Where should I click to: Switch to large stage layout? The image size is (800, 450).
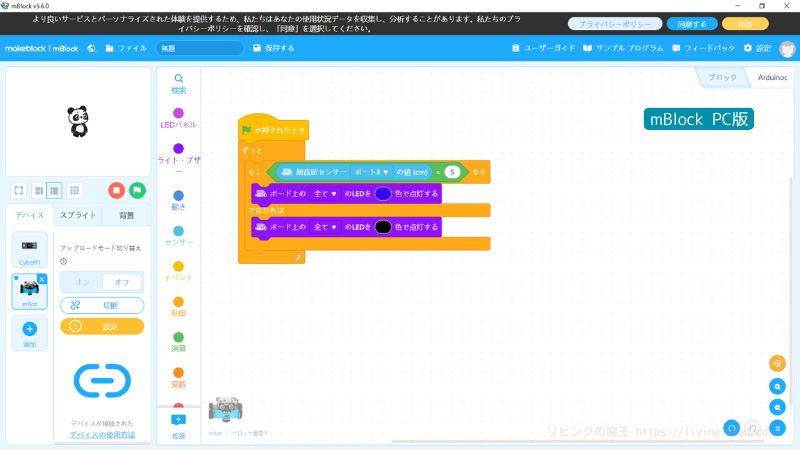(x=54, y=190)
